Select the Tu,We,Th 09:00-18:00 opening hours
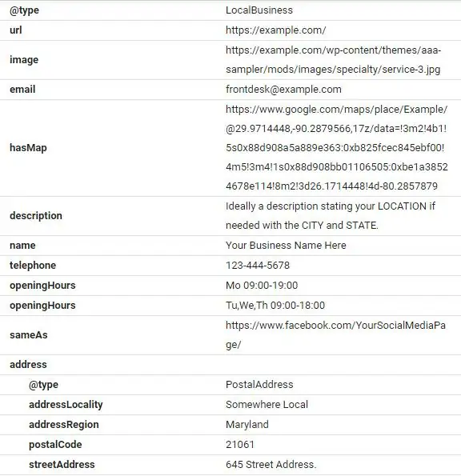461x476 pixels. pos(275,306)
